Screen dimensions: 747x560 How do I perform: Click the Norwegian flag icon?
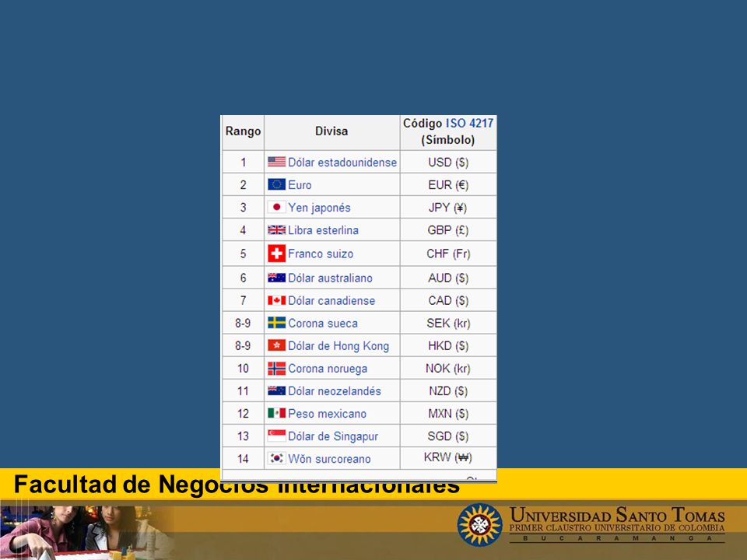click(x=276, y=368)
